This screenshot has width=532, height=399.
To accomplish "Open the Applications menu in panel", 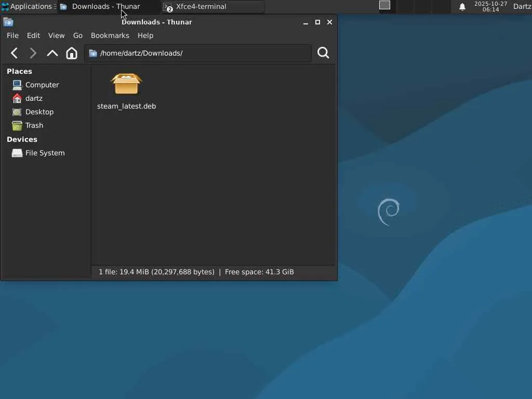I will [x=29, y=6].
